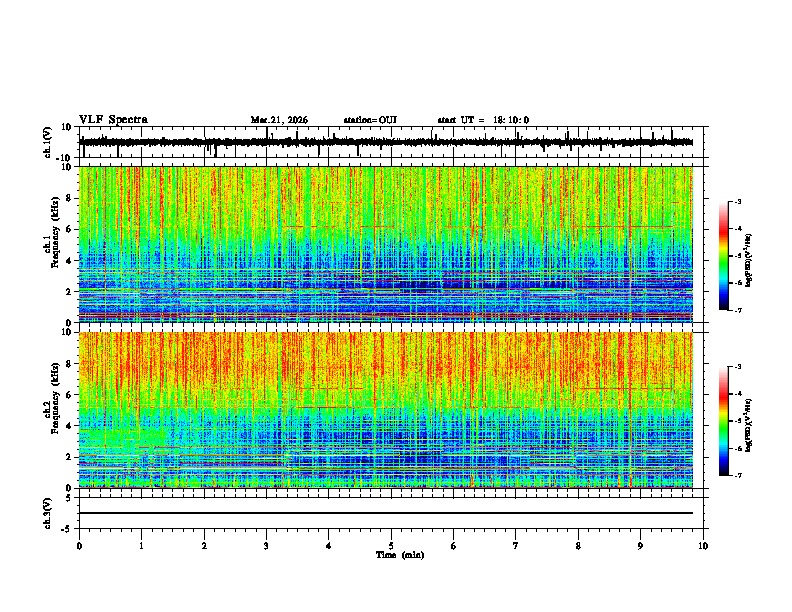Screen dimensions: 792x612
Task: Click the 'ch.3(V)' axis label
Action: tap(47, 514)
